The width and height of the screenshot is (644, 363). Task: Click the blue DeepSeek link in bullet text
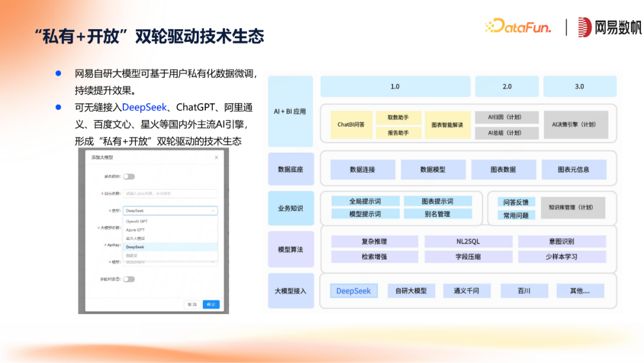(x=144, y=107)
